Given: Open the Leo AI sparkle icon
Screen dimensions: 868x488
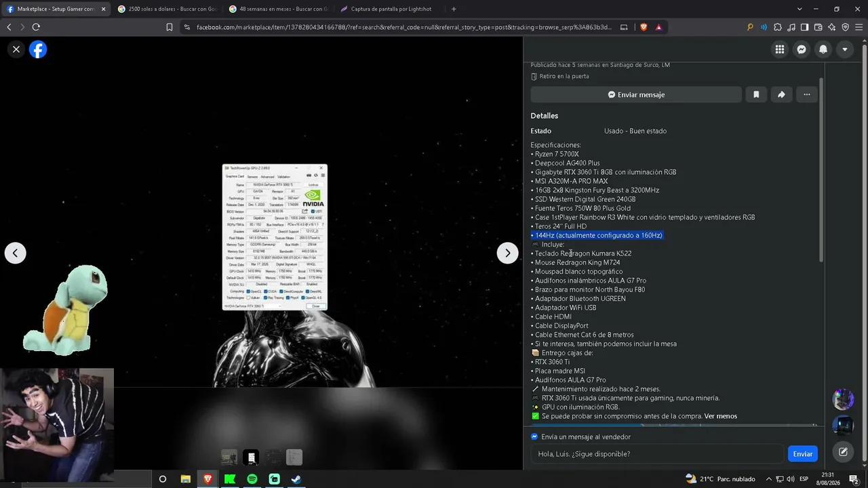Looking at the screenshot, I should tap(831, 27).
